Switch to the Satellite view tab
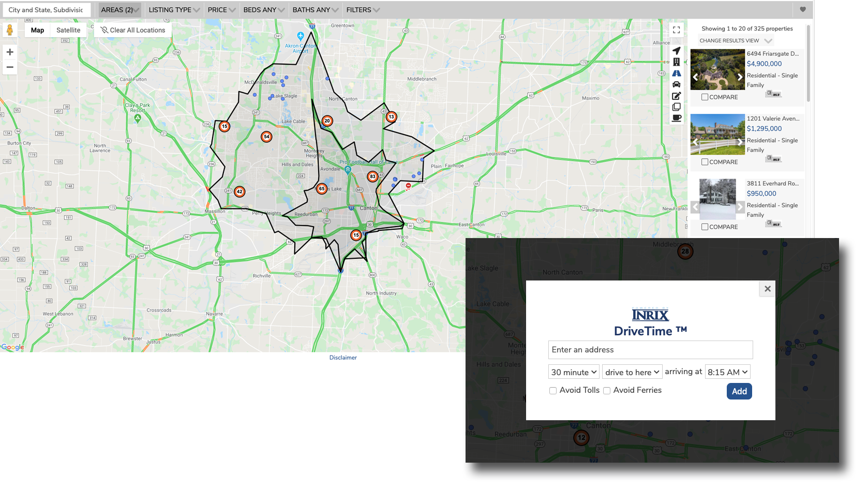 click(68, 30)
